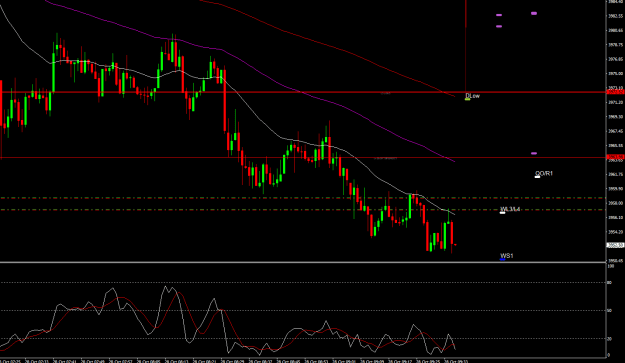Viewport: 625px width, 363px height.
Task: Select the red horizontal line at the DLow level
Action: tap(303, 92)
